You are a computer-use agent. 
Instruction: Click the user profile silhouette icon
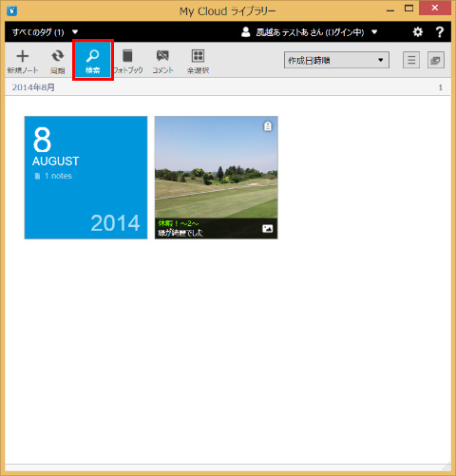pyautogui.click(x=246, y=32)
